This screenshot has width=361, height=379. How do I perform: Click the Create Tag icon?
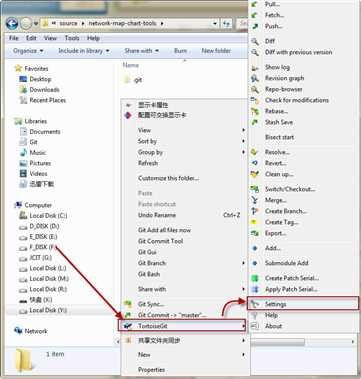click(255, 222)
